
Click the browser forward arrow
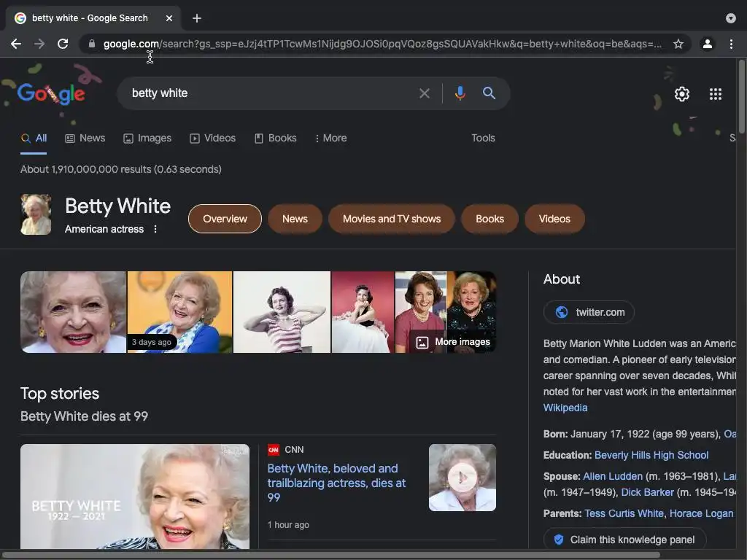39,44
